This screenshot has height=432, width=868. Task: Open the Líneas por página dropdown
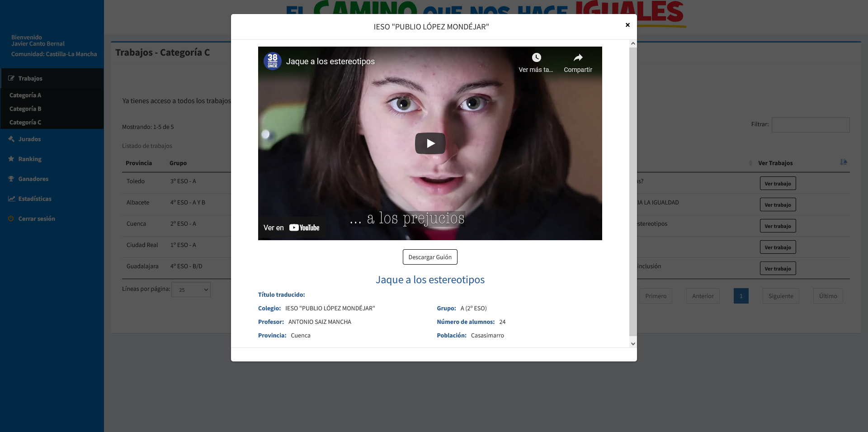[191, 290]
